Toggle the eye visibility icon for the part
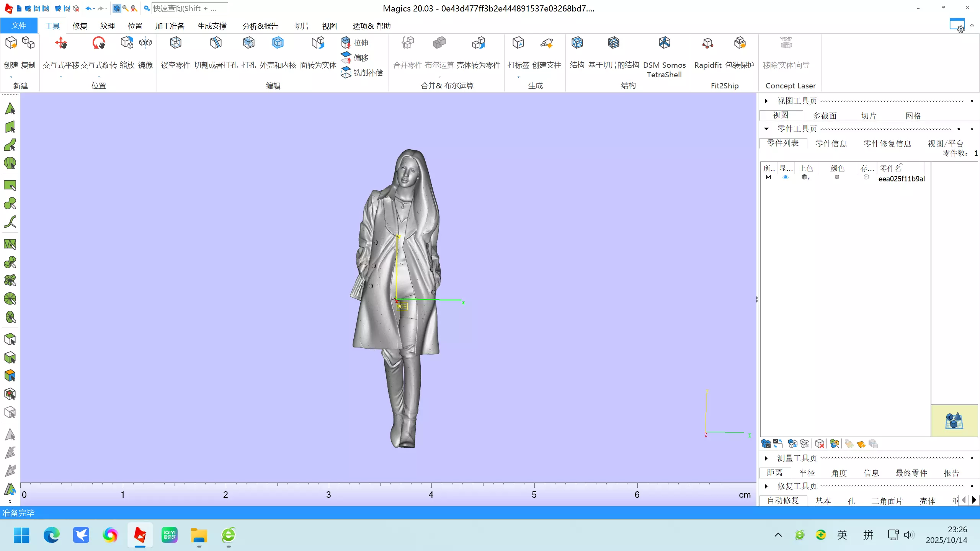980x551 pixels. click(786, 177)
